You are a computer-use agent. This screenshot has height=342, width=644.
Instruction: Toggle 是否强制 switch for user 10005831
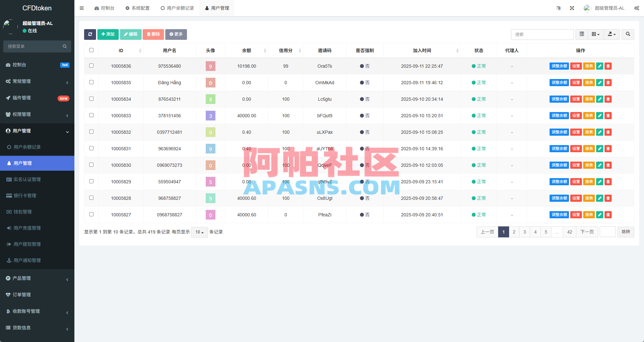[x=365, y=149]
